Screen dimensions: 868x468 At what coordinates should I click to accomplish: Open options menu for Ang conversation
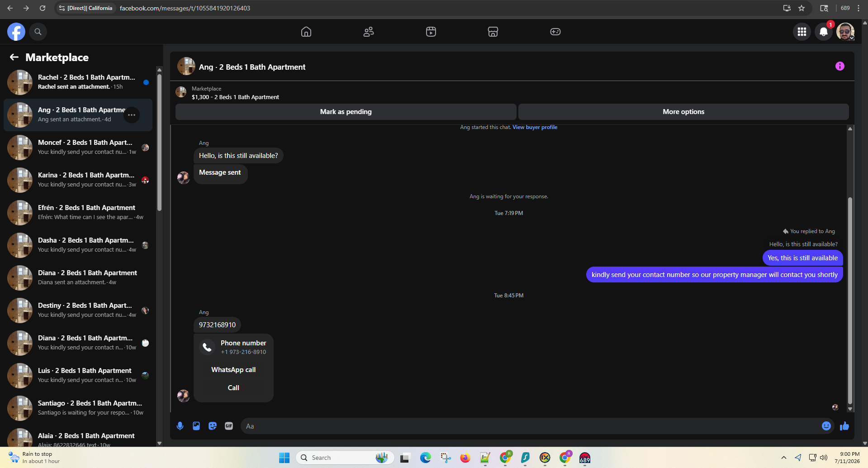[x=132, y=115]
